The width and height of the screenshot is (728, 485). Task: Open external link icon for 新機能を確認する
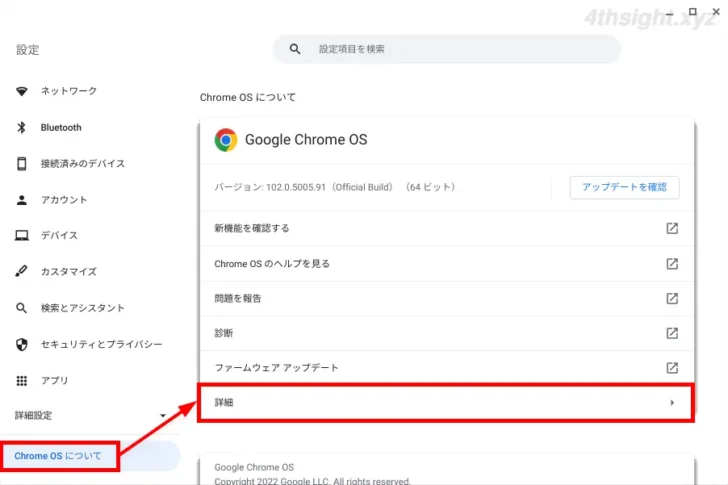[x=672, y=228]
